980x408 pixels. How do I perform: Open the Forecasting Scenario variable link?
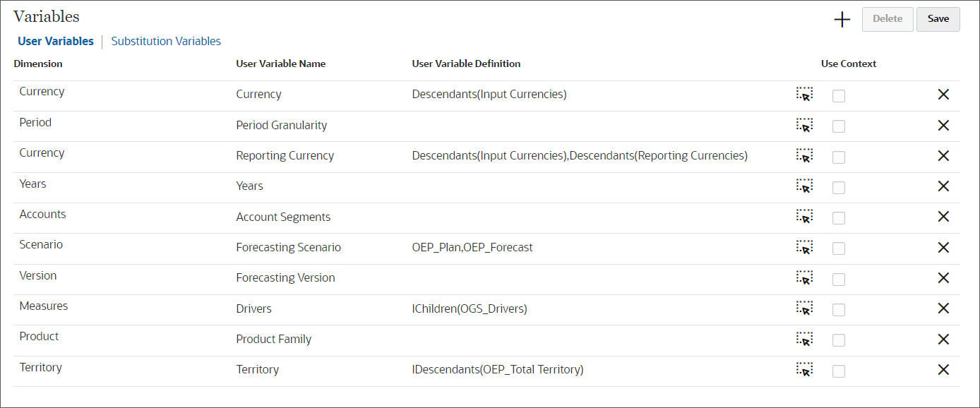pos(288,248)
